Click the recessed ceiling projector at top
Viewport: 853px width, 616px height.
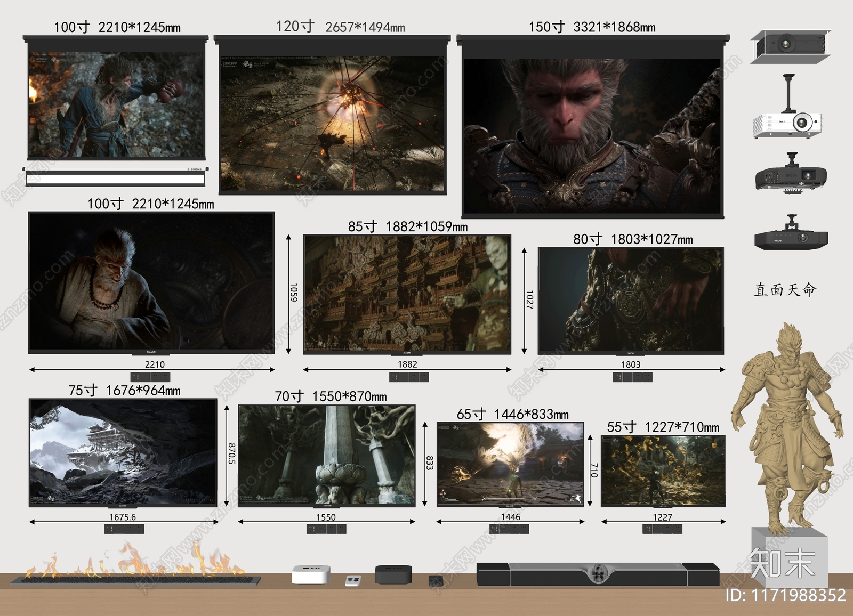(790, 47)
